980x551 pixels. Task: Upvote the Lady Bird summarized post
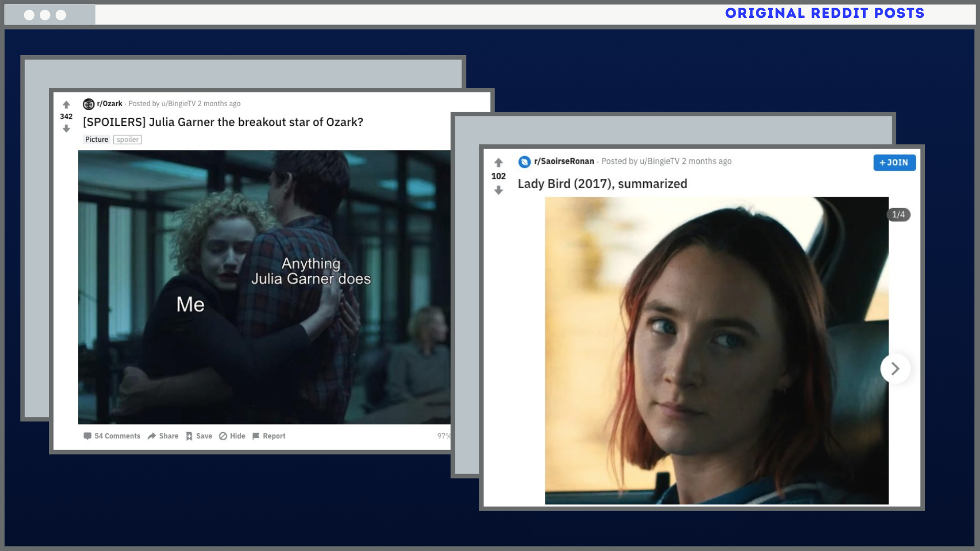click(499, 163)
